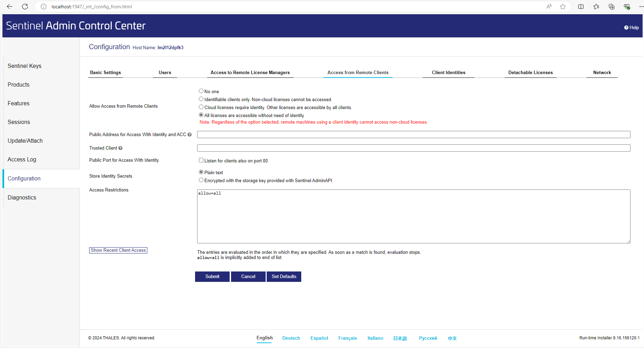Click the read aloud icon
The height and width of the screenshot is (348, 644).
click(549, 7)
